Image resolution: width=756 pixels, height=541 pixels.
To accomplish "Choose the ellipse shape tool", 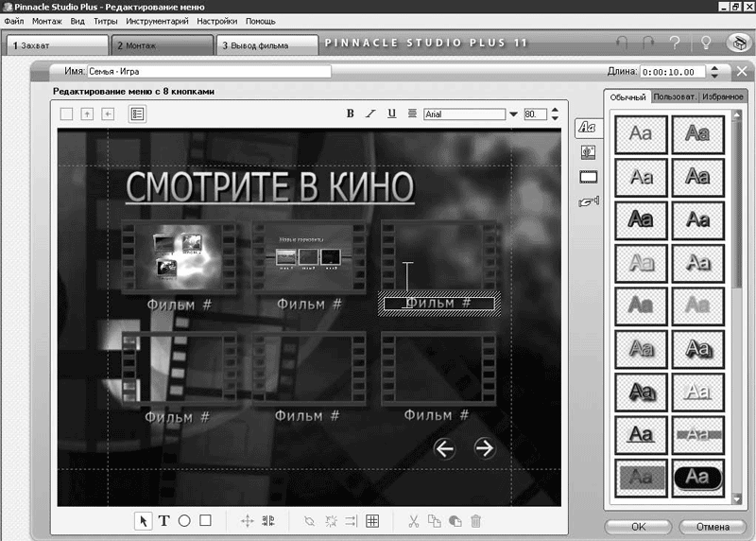I will pos(184,520).
